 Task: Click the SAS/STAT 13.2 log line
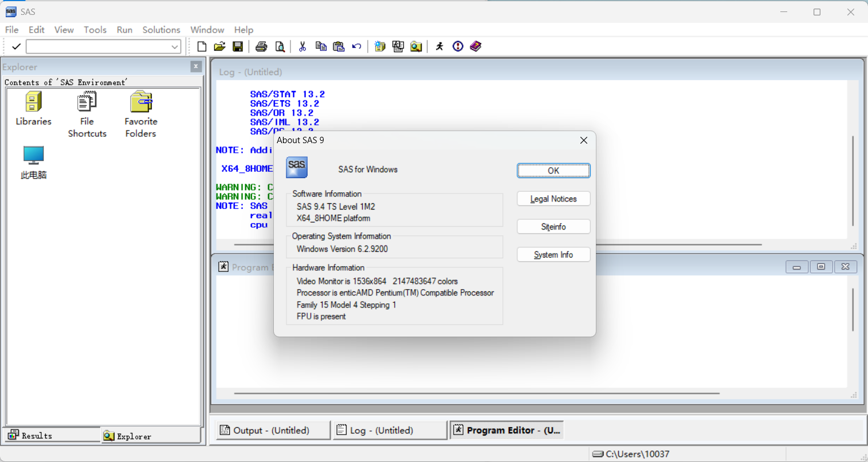pyautogui.click(x=288, y=94)
